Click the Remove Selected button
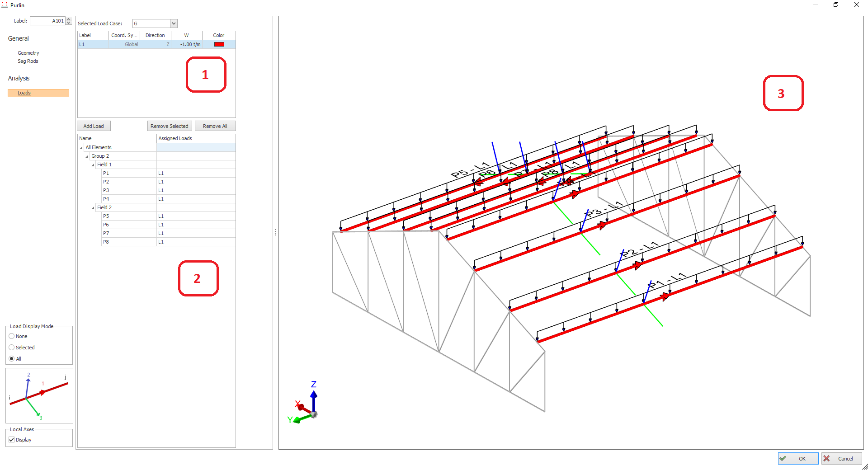868x470 pixels. (170, 126)
